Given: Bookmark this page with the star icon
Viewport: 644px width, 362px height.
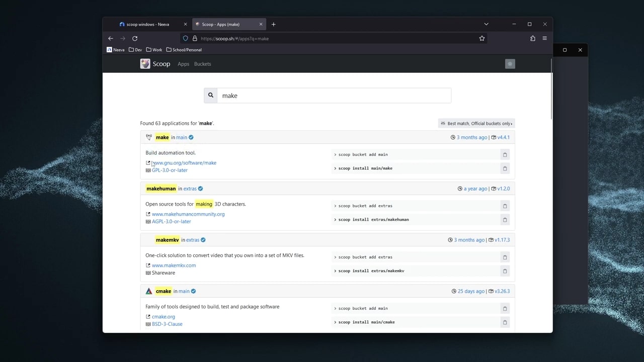Looking at the screenshot, I should coord(482,38).
